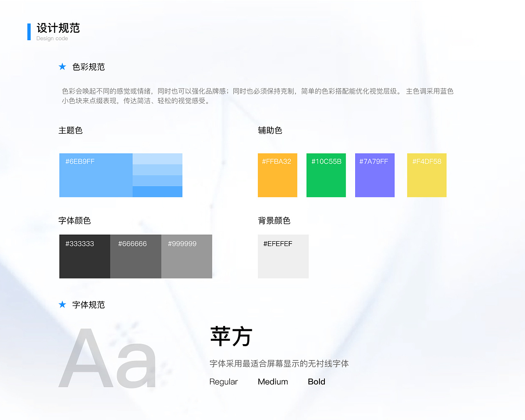Pick the darkest blue shade strip
Viewport: 525px width, 420px height.
[x=157, y=192]
